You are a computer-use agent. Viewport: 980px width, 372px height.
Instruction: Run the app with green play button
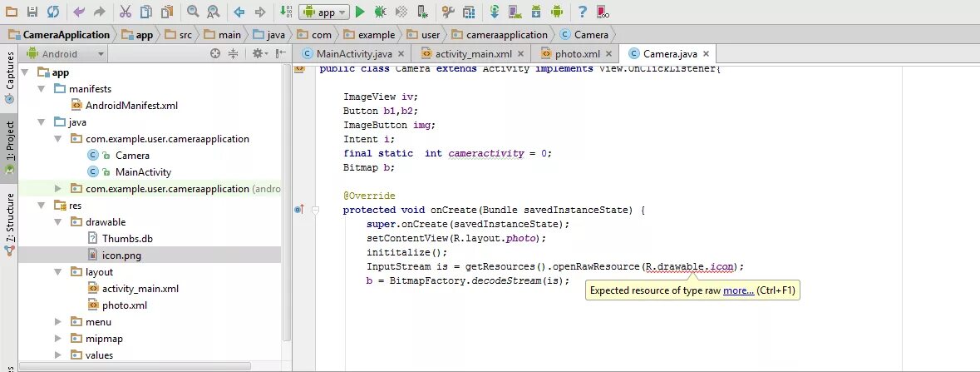[x=360, y=12]
